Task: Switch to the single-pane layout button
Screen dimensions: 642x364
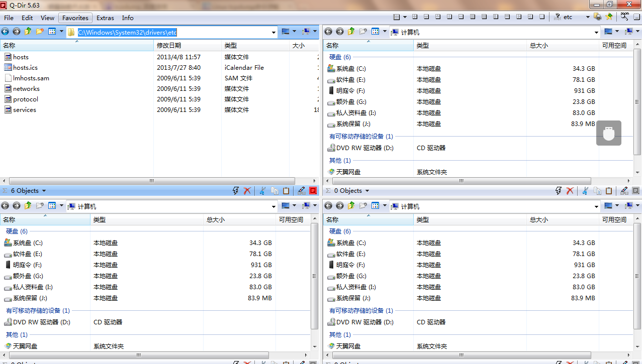Action: coord(542,17)
